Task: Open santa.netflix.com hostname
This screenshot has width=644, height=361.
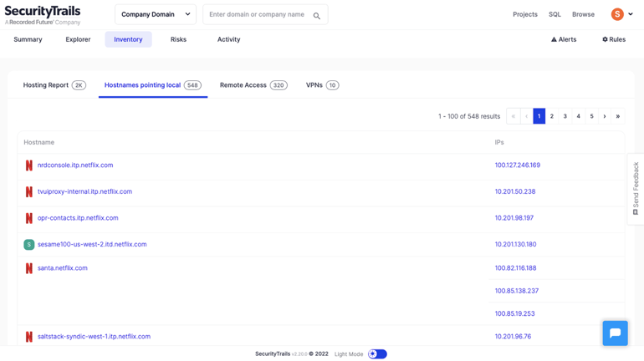Action: pyautogui.click(x=63, y=268)
